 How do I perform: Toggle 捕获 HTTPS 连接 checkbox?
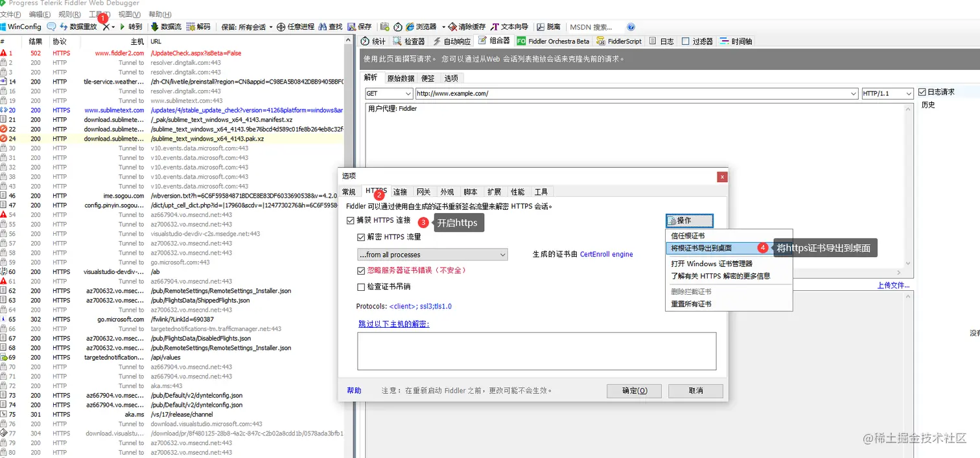[351, 221]
